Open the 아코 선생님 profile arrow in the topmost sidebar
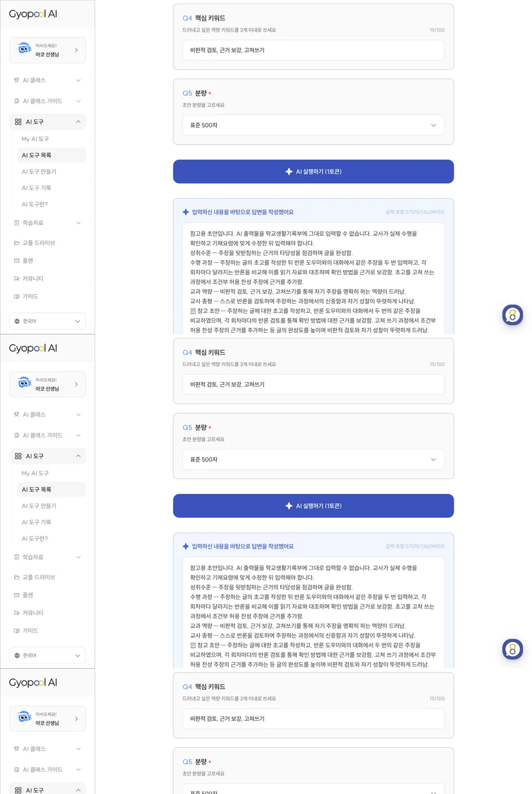Screen dimensions: 532x794 76,50
